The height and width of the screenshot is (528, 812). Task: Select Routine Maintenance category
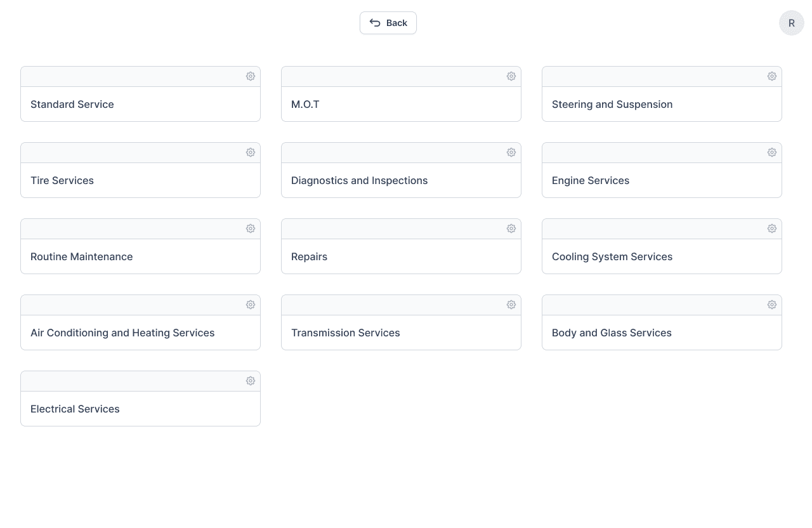(x=82, y=256)
